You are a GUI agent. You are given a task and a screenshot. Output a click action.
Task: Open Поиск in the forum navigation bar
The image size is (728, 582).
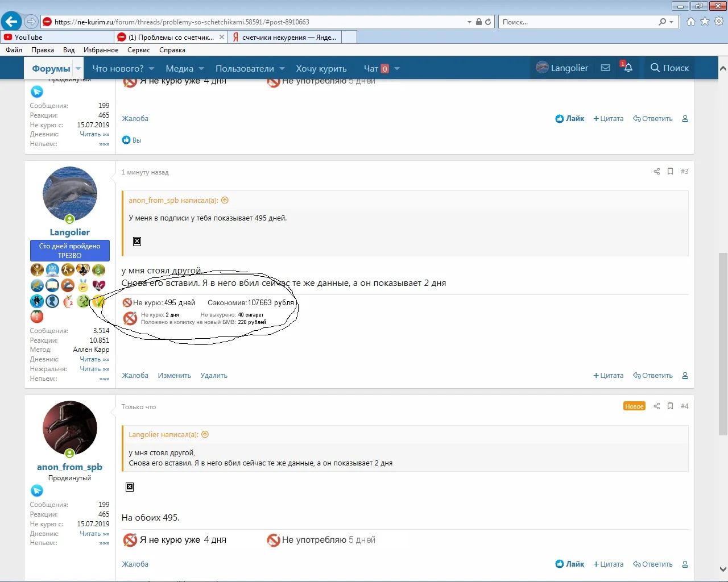pos(669,68)
